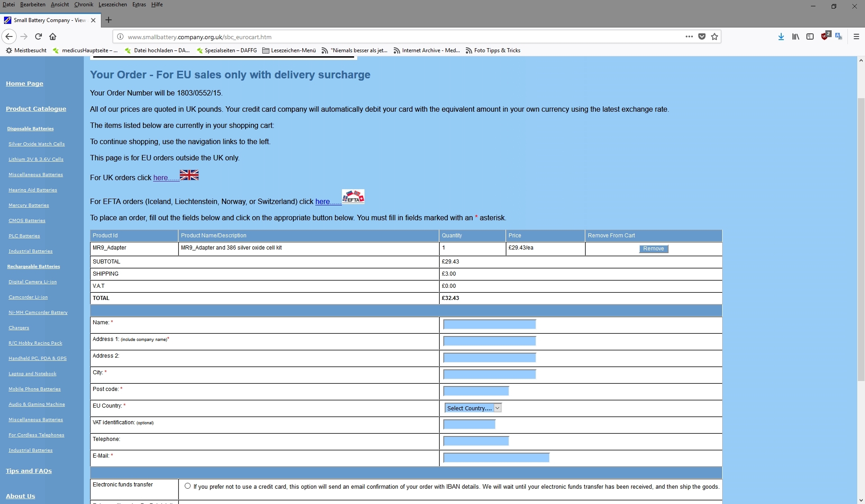The height and width of the screenshot is (504, 865).
Task: Go to Firefox home page icon
Action: (53, 36)
